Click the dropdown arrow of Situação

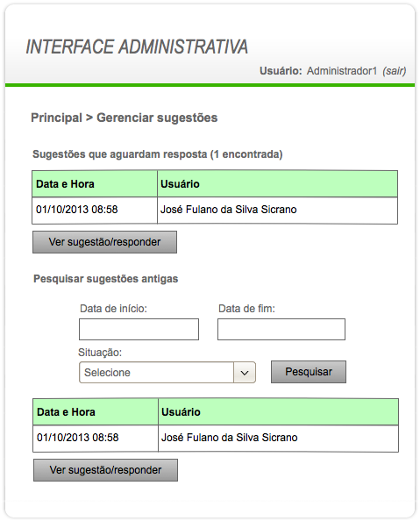[245, 373]
